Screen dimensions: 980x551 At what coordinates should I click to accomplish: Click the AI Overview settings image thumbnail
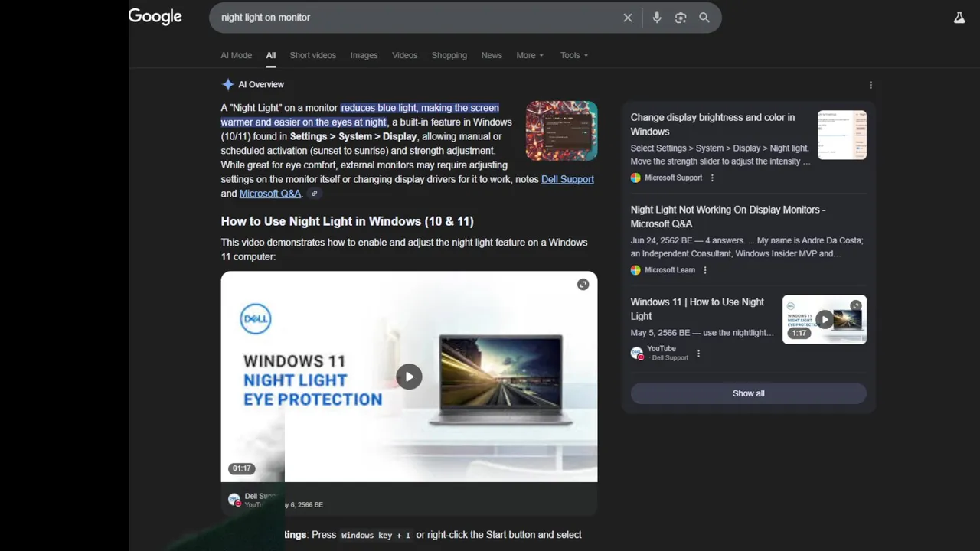click(562, 131)
